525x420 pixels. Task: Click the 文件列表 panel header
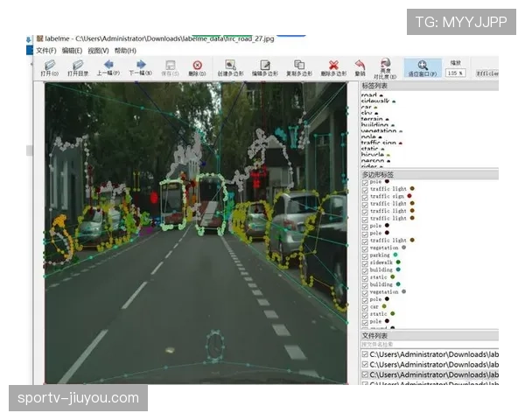[x=430, y=336]
